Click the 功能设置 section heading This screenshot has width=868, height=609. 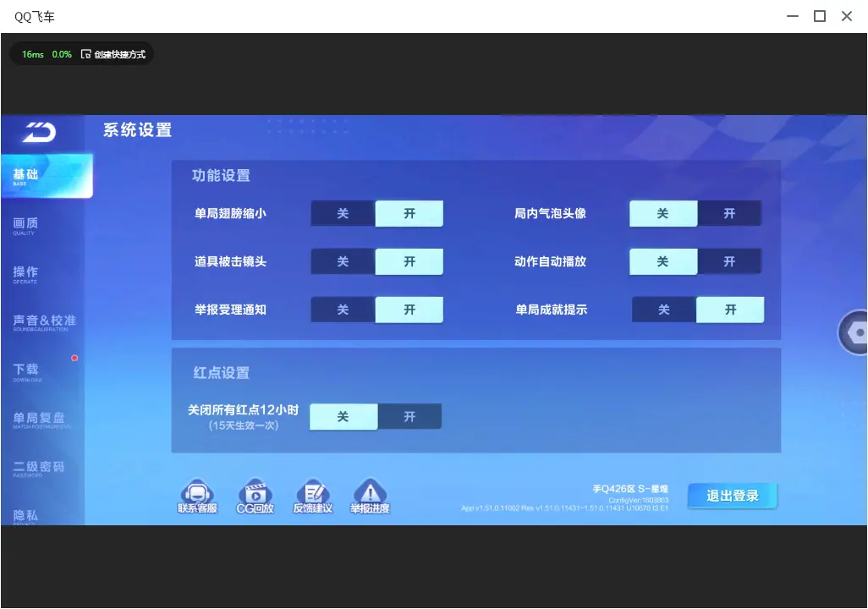tap(222, 176)
